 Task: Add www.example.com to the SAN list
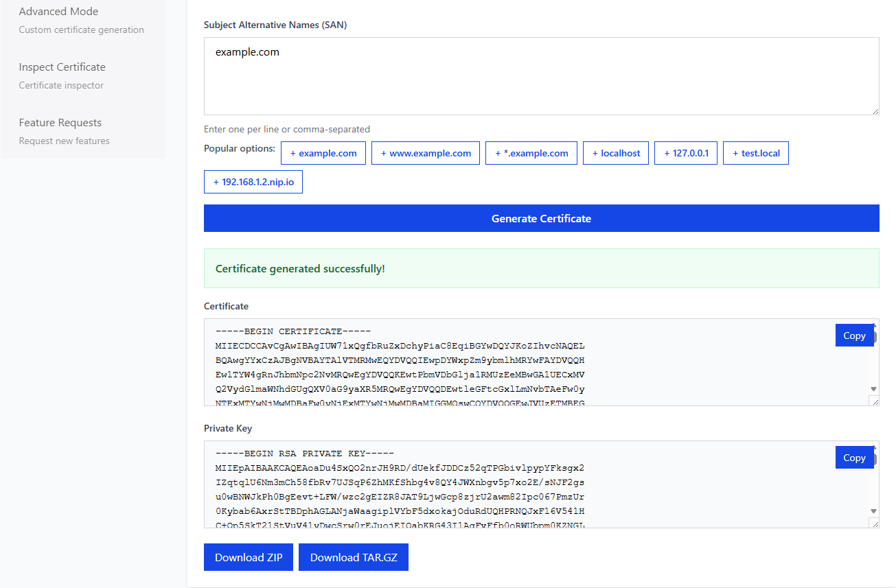pos(425,152)
